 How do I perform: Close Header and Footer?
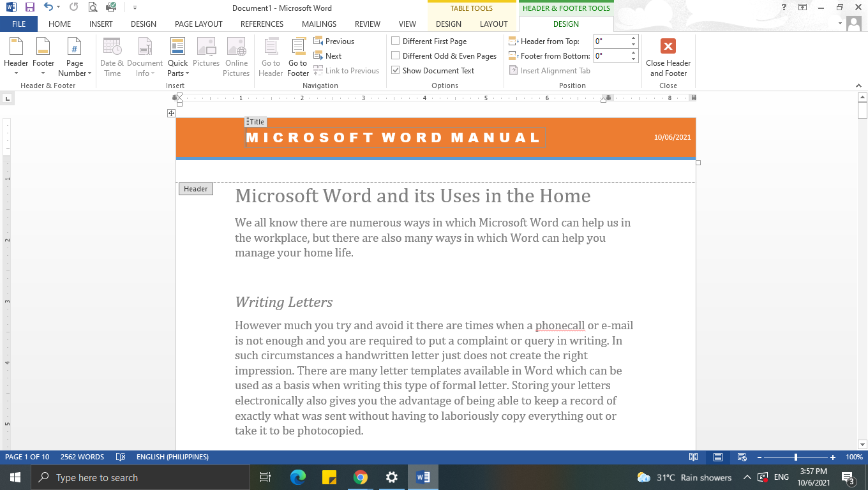tap(668, 56)
